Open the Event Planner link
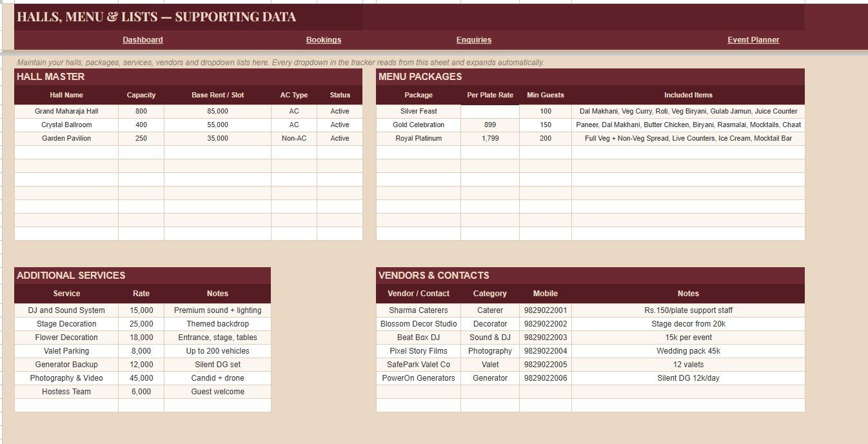The image size is (868, 444). (x=753, y=40)
